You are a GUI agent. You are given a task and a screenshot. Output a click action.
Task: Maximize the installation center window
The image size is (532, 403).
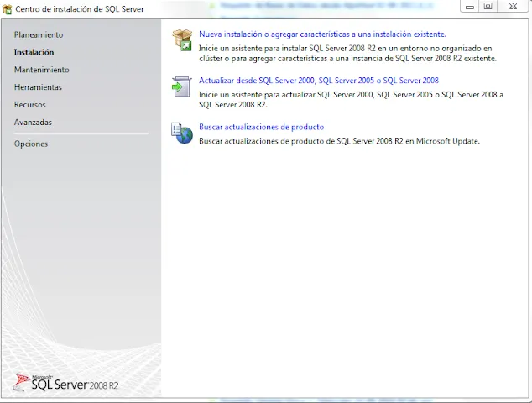488,6
